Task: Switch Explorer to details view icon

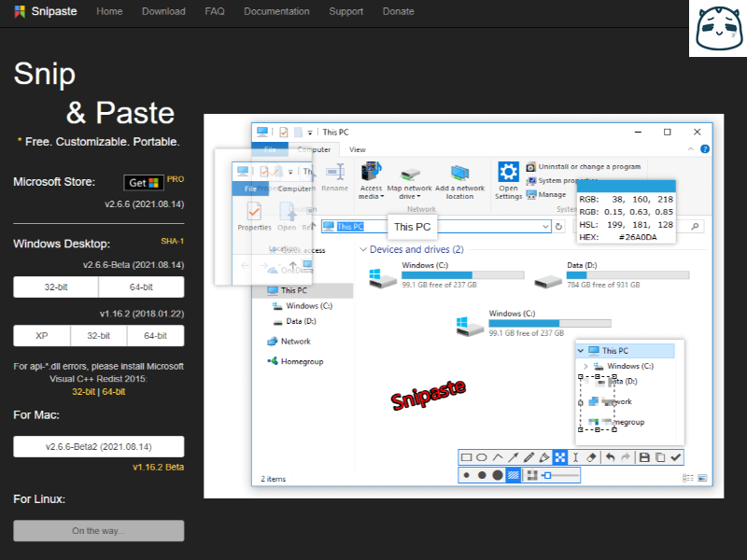Action: click(687, 478)
